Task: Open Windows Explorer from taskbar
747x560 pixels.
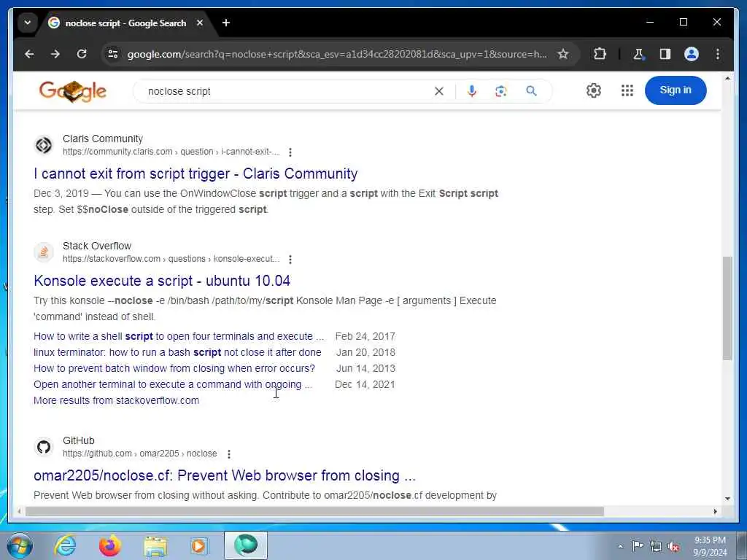Action: tap(156, 545)
